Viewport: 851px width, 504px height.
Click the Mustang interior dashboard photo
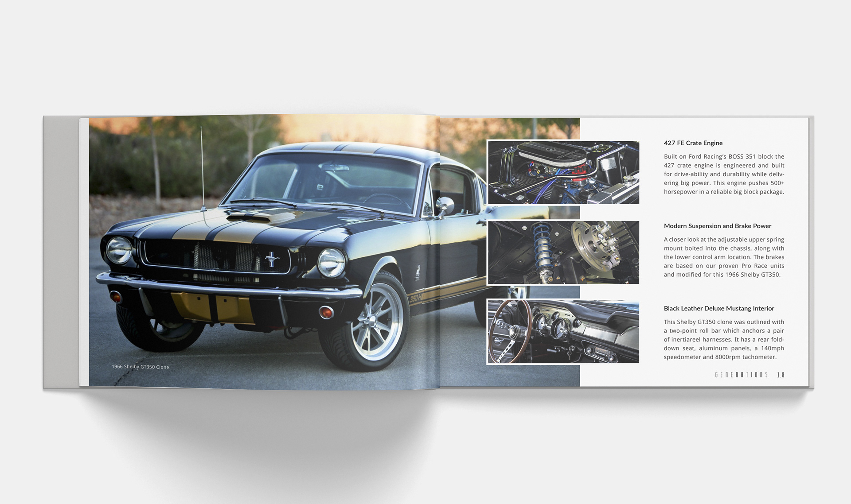coord(563,332)
